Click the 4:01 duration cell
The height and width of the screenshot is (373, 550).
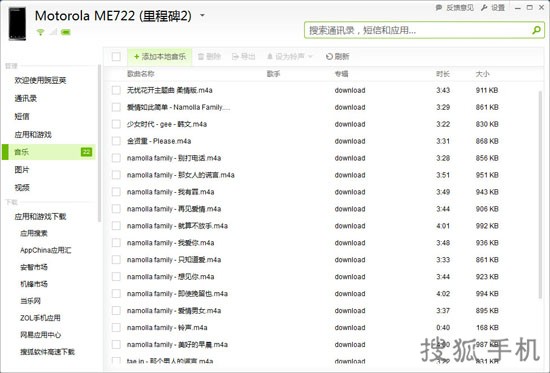click(443, 226)
